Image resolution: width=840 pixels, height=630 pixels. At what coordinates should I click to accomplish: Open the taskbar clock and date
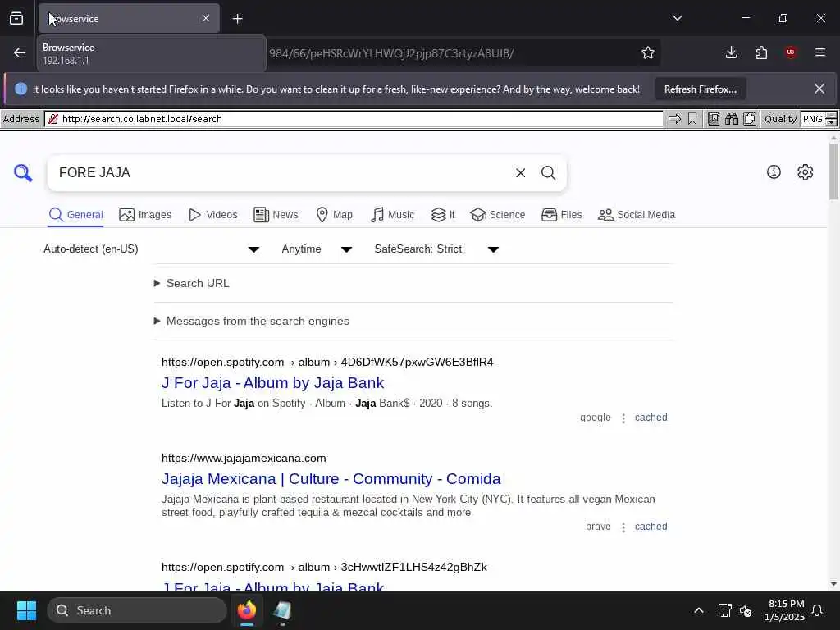pos(784,610)
